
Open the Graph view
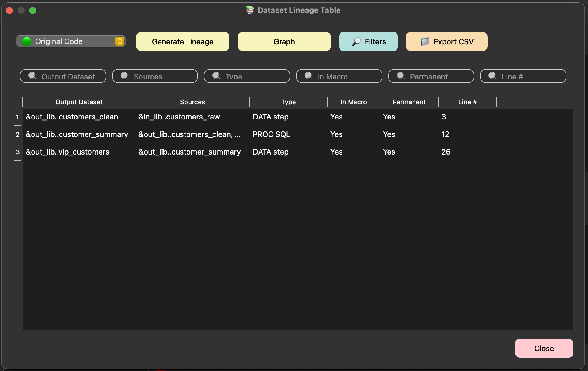point(284,41)
